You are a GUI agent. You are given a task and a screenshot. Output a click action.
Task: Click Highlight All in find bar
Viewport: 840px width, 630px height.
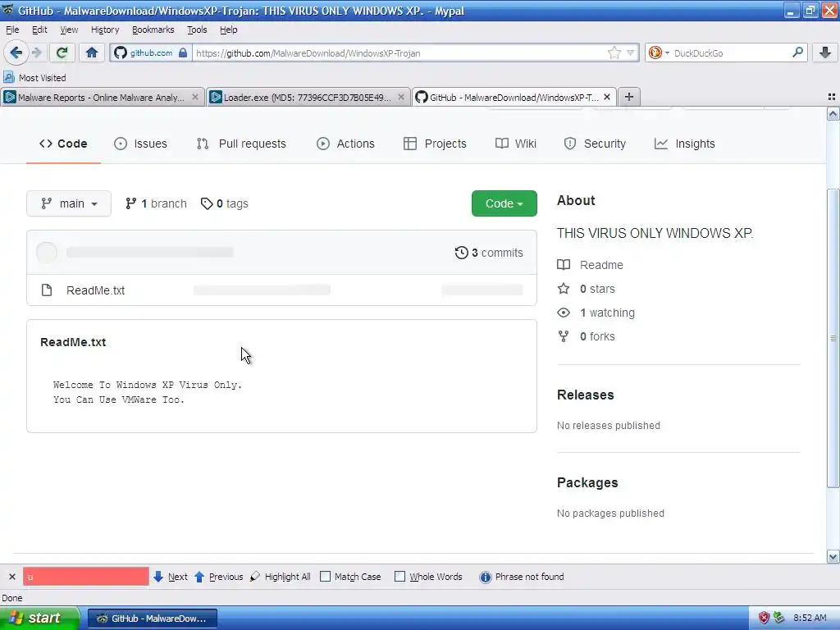coord(281,577)
